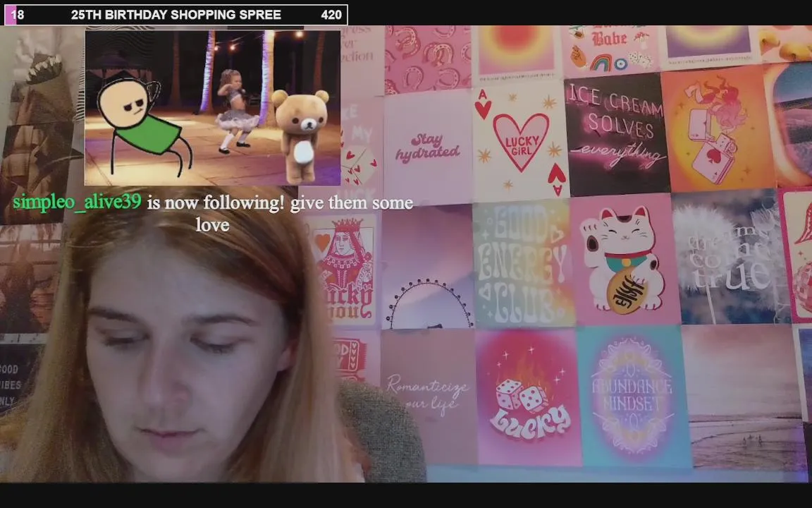Click the goal's current count "18"
812x508 pixels.
[x=18, y=15]
